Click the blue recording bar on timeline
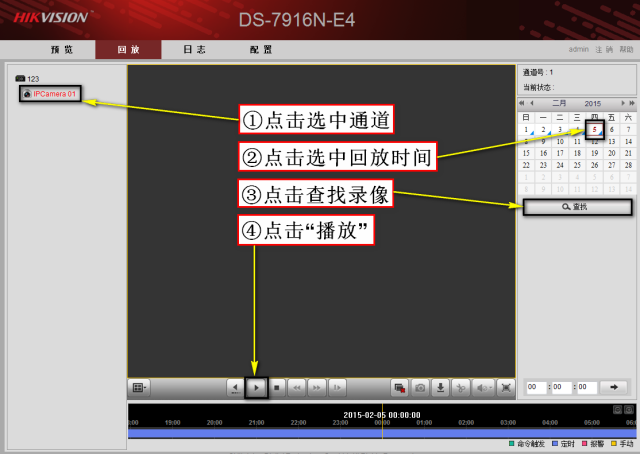The width and height of the screenshot is (640, 454). click(x=382, y=433)
